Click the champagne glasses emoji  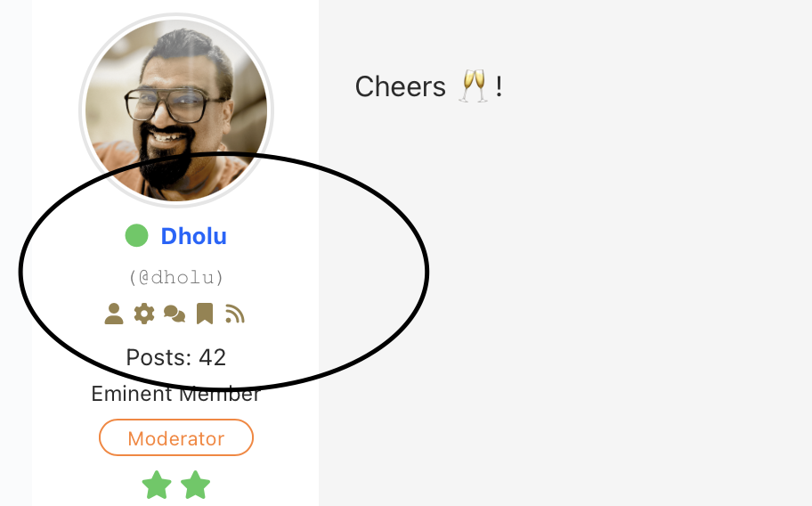click(474, 86)
